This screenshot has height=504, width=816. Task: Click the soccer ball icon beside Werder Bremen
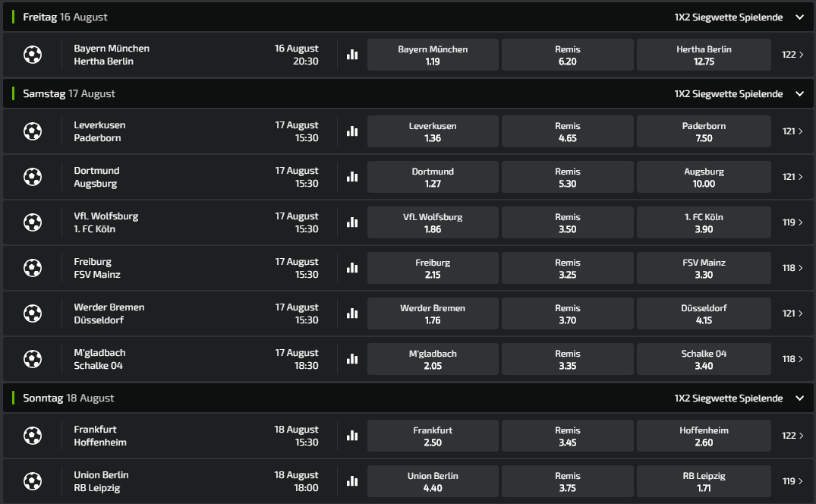pos(32,313)
